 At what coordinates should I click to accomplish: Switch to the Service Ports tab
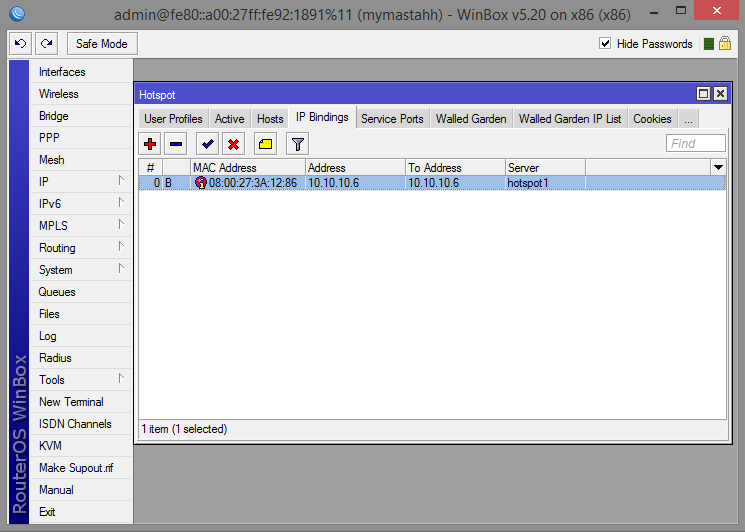(392, 119)
